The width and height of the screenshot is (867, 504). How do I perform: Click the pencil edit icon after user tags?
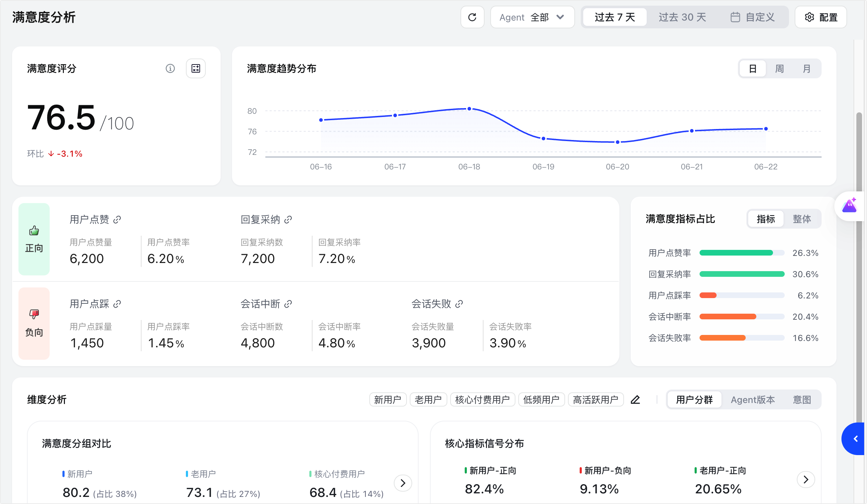coord(635,400)
